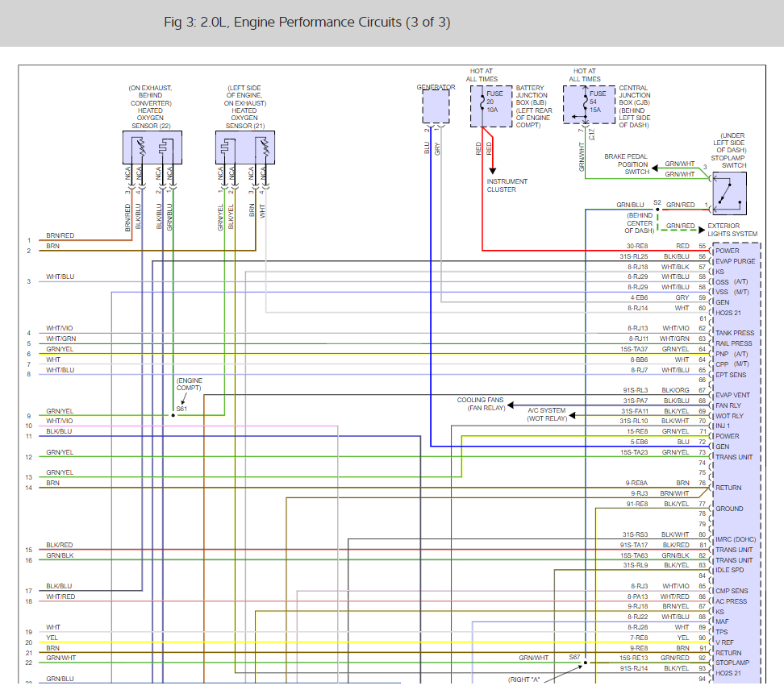The height and width of the screenshot is (694, 784).
Task: Click the CMP SENS pin label
Action: tap(732, 591)
